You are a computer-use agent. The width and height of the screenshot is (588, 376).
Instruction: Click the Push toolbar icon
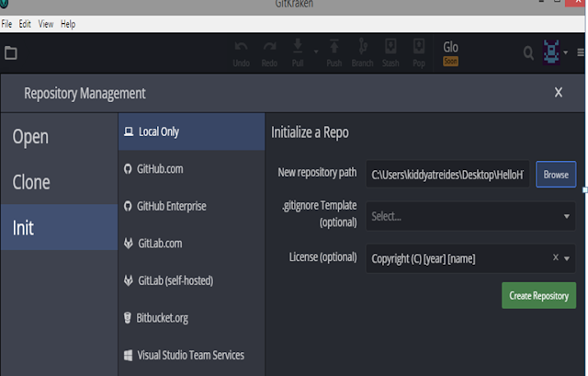tap(334, 53)
